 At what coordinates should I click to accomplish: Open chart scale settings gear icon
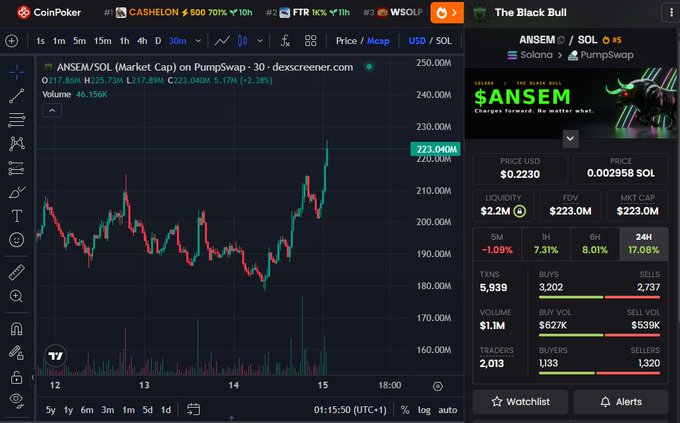[x=438, y=386]
